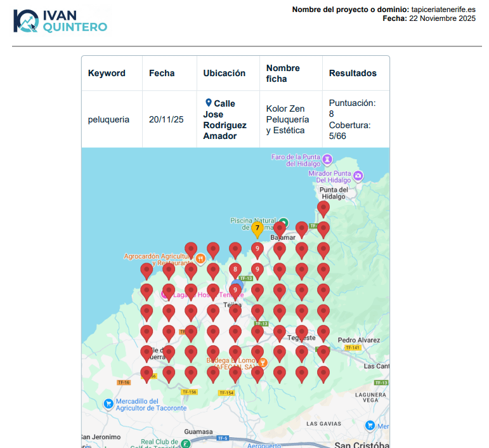Click the Cobertura: 5/66 value

(x=349, y=131)
